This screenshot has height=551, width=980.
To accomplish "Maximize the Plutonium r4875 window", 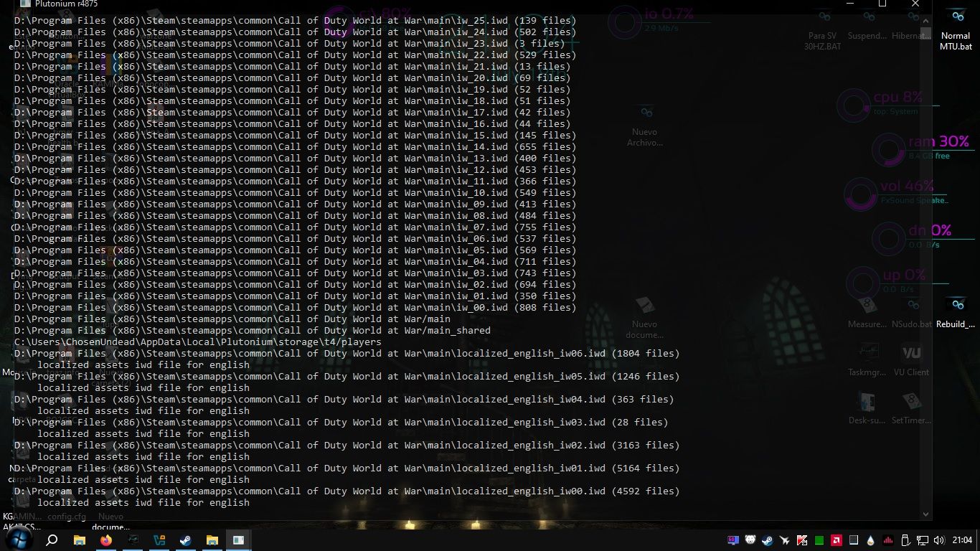I will [x=882, y=4].
